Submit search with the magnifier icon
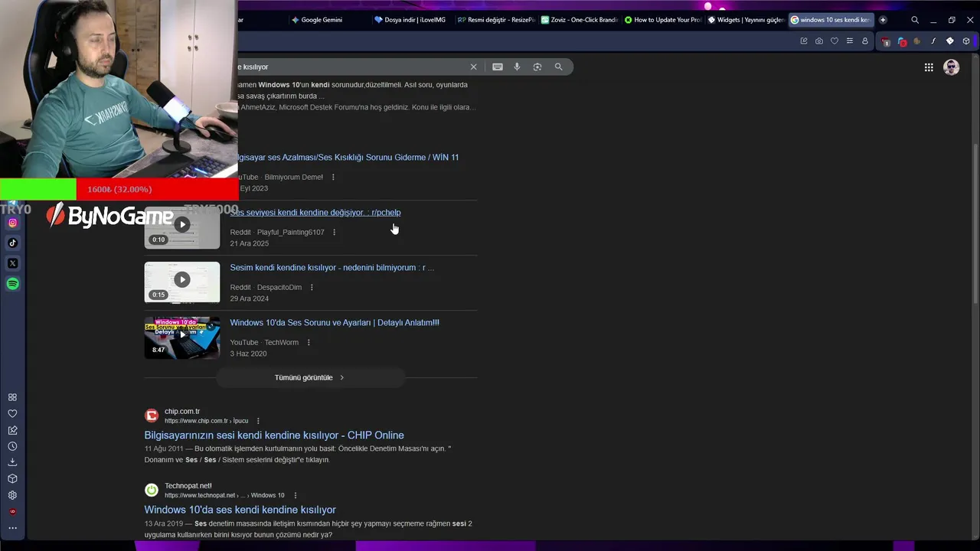 point(559,67)
